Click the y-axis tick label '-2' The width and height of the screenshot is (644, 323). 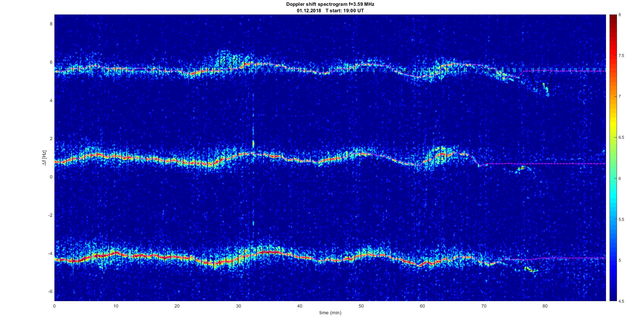click(x=50, y=215)
